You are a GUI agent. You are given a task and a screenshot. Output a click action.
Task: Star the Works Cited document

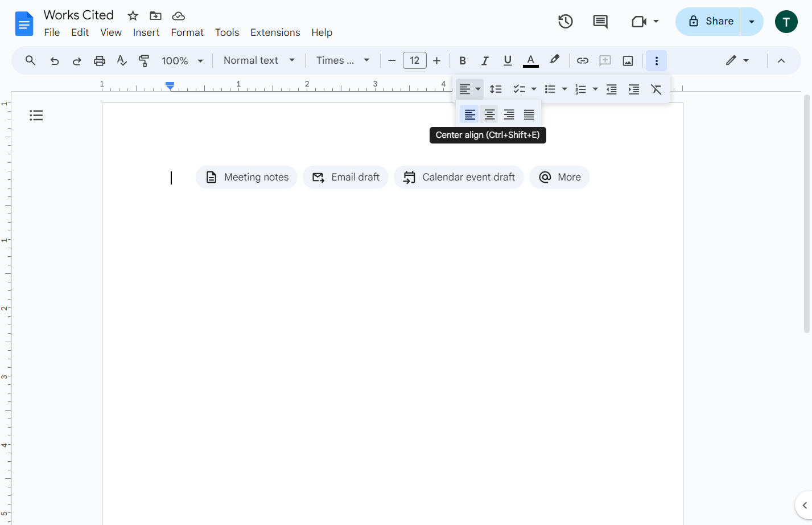pos(133,16)
